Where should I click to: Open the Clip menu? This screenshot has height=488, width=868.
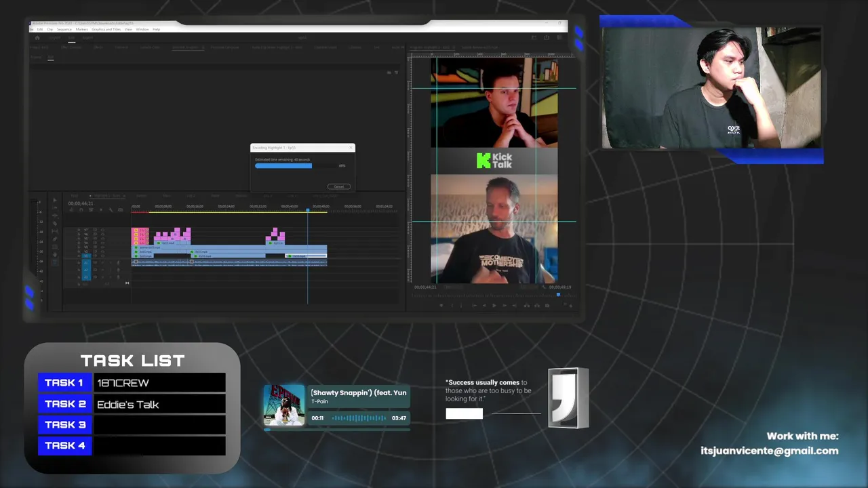tap(50, 29)
